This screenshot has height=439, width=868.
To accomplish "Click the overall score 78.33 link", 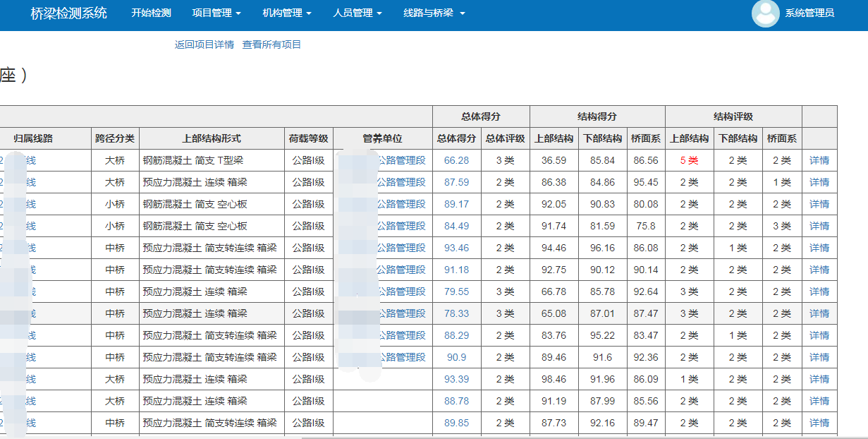I will click(456, 313).
